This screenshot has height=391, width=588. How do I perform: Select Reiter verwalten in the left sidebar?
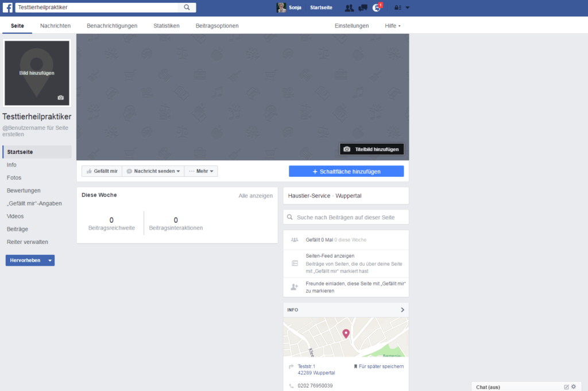pos(28,242)
